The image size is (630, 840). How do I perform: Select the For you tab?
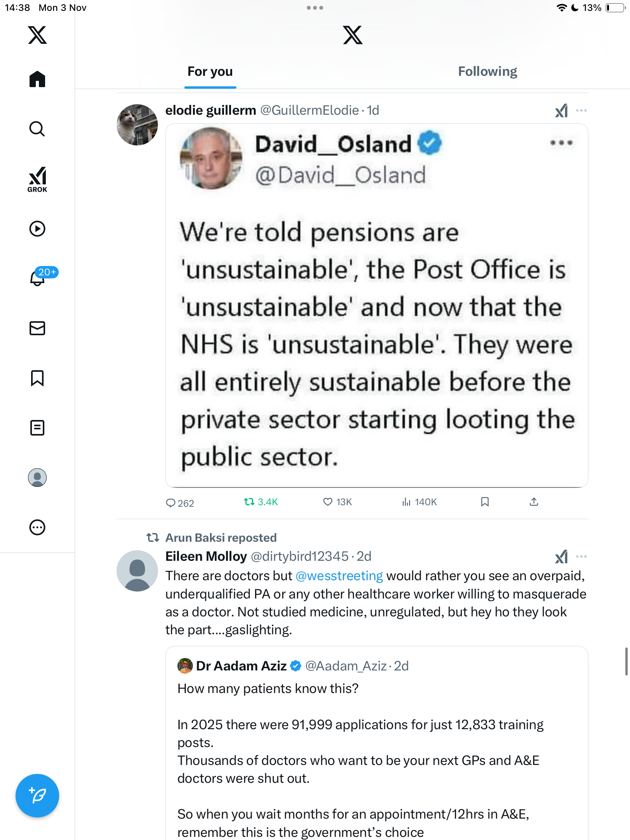click(210, 72)
